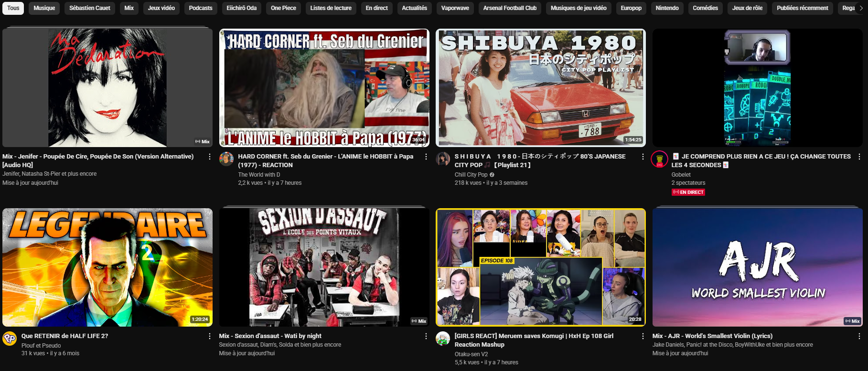
Task: Click '218 k vues • il y a 3 semaines'
Action: (491, 183)
